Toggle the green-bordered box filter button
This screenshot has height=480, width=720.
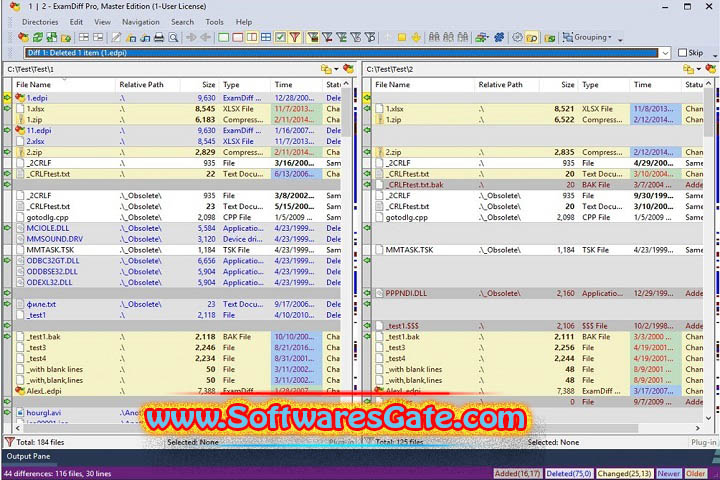point(223,37)
